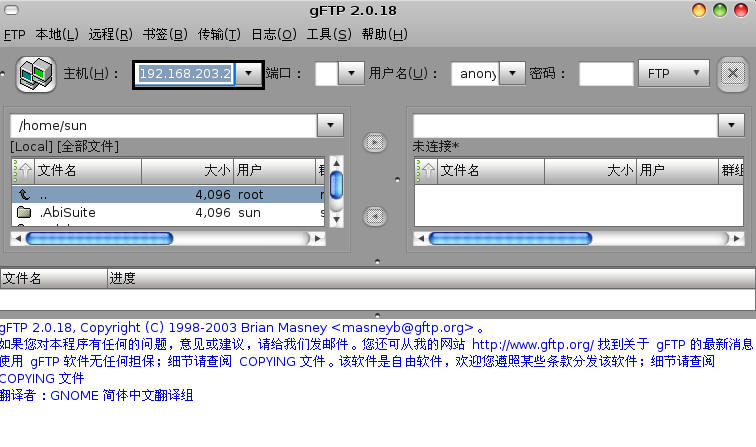The width and height of the screenshot is (756, 447).
Task: Sort local files by 大小 column
Action: (188, 170)
